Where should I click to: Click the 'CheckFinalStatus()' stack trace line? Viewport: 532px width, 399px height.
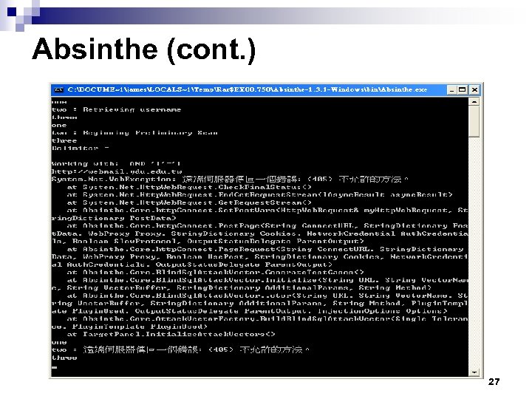[189, 187]
